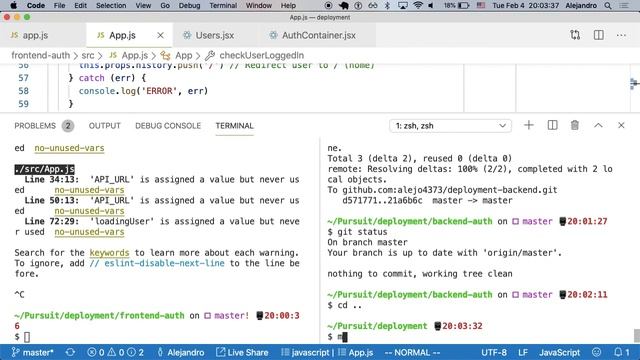The height and width of the screenshot is (360, 640).
Task: Open the File menu
Action: (x=60, y=5)
